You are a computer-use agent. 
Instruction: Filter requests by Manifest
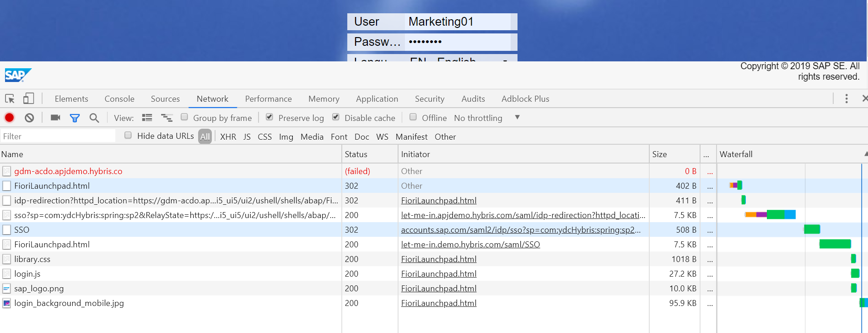(411, 136)
